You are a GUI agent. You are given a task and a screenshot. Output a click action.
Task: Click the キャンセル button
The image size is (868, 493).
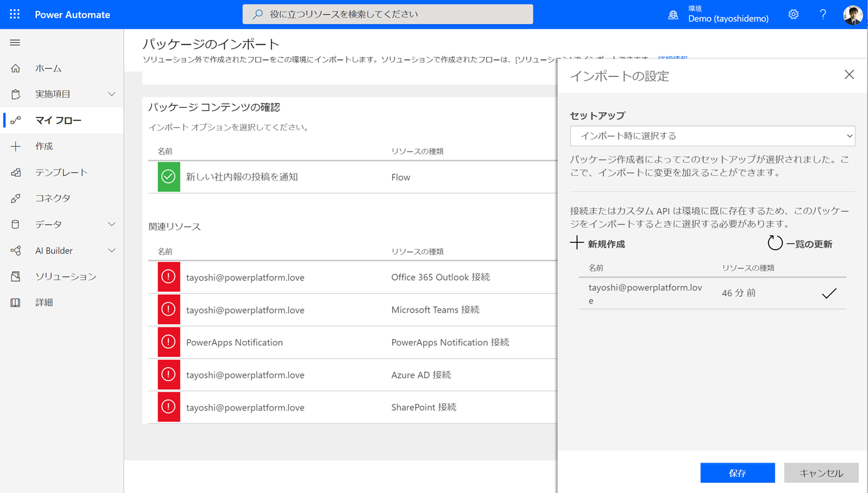click(x=821, y=473)
